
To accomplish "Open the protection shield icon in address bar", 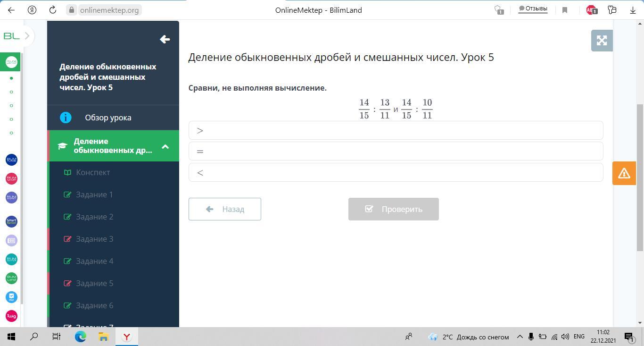I will click(x=499, y=10).
